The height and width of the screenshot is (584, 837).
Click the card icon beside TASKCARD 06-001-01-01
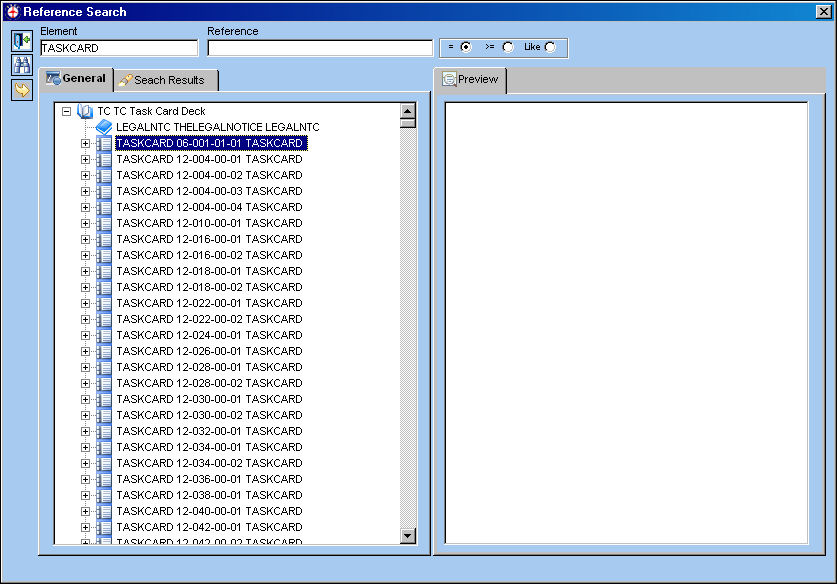(x=104, y=143)
